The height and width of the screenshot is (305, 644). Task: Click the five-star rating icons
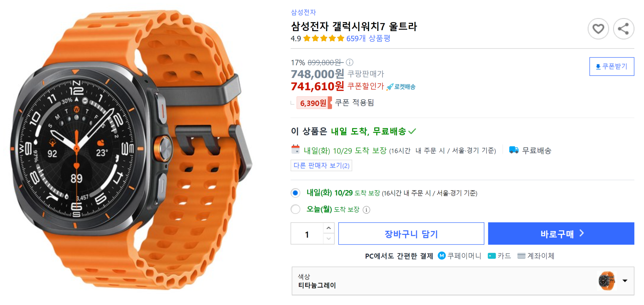point(324,38)
